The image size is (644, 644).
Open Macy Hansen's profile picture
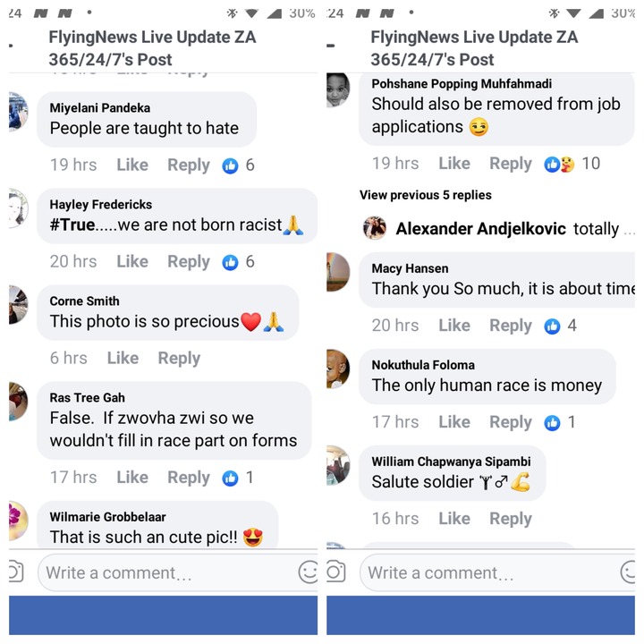pos(337,272)
